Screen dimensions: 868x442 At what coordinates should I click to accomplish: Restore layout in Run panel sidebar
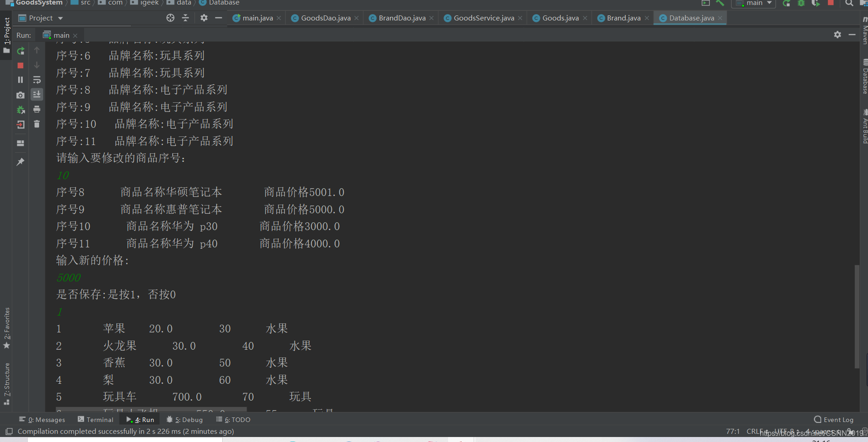[20, 143]
